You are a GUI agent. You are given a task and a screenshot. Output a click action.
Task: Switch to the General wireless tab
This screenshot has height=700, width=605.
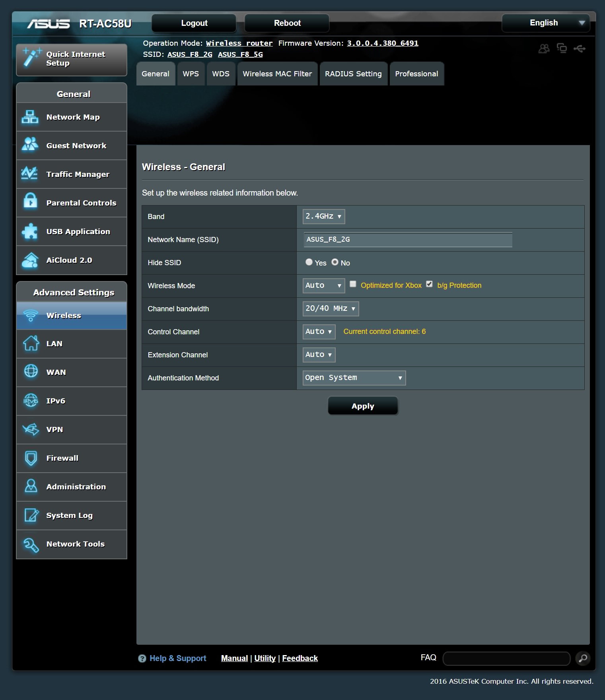tap(156, 74)
